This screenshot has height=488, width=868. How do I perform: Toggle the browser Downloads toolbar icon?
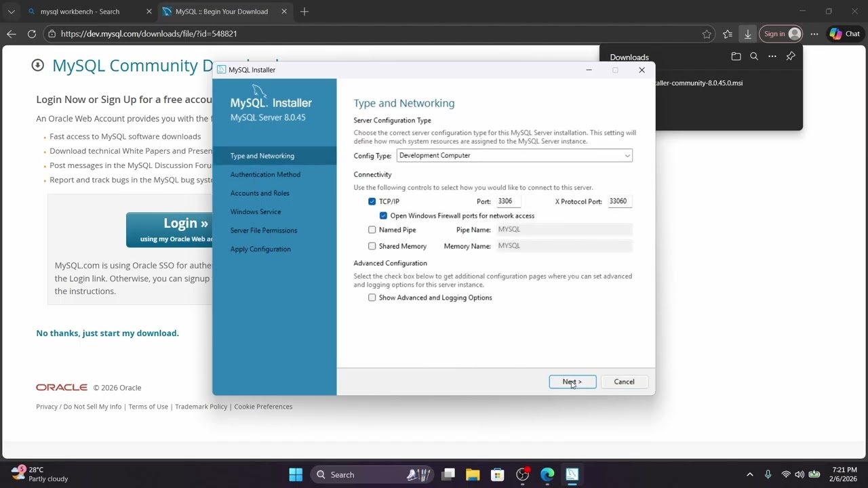[747, 34]
